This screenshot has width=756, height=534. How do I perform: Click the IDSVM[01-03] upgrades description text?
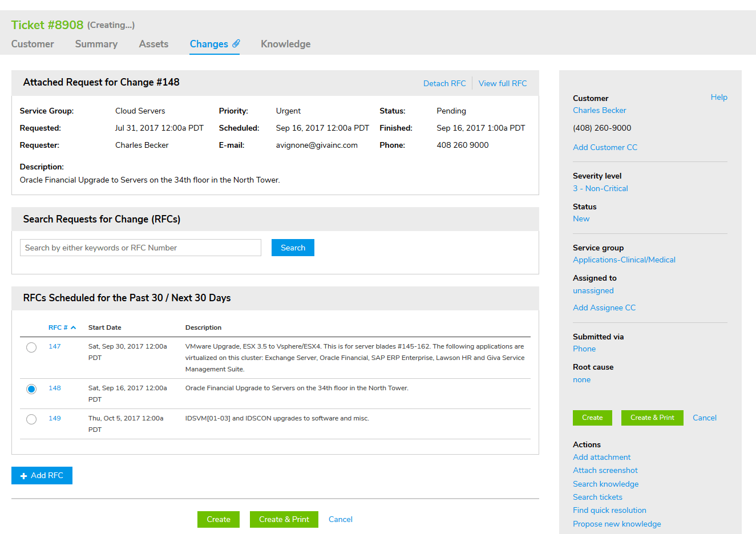pos(277,418)
